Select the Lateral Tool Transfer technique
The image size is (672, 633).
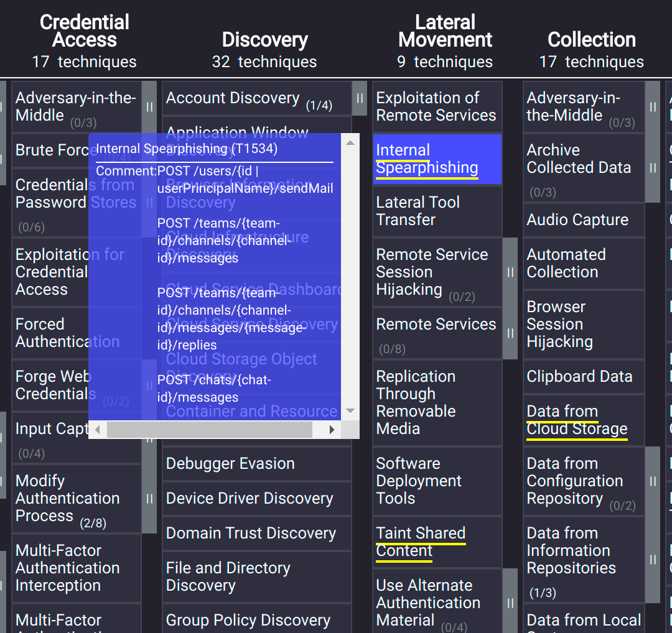[429, 211]
